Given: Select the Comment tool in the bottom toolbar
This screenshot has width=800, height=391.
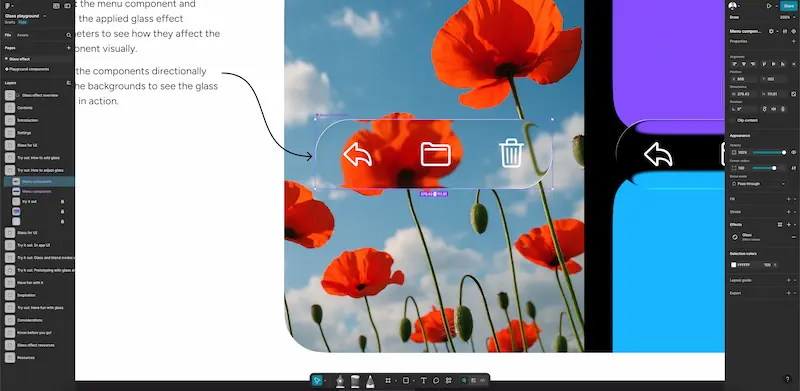Looking at the screenshot, I should pos(436,380).
